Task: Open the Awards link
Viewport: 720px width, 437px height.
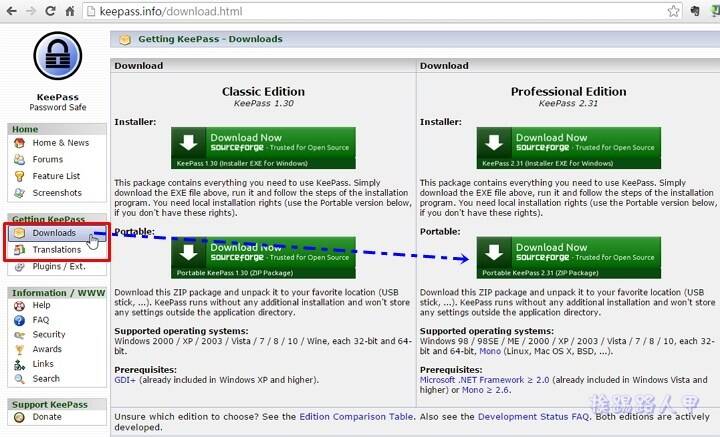Action: [47, 349]
